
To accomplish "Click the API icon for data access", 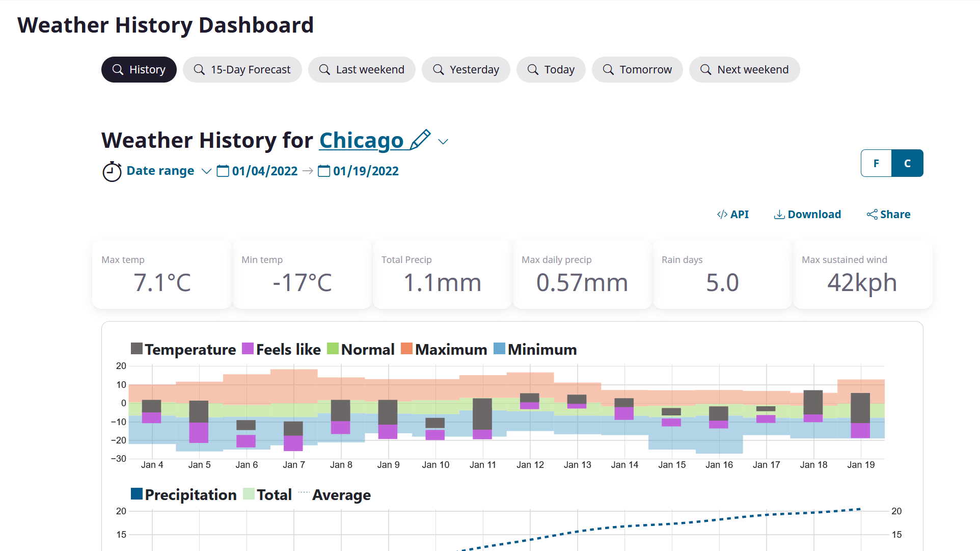I will click(x=732, y=214).
